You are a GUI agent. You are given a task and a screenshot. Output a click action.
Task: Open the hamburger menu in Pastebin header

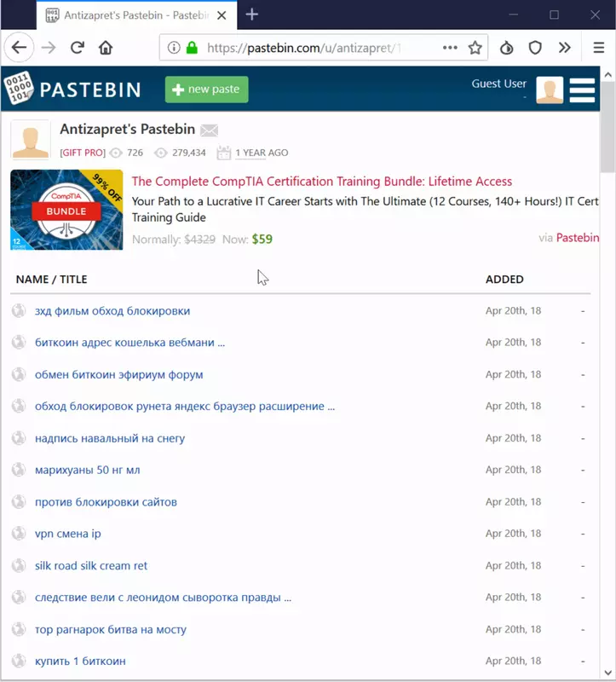click(x=583, y=90)
